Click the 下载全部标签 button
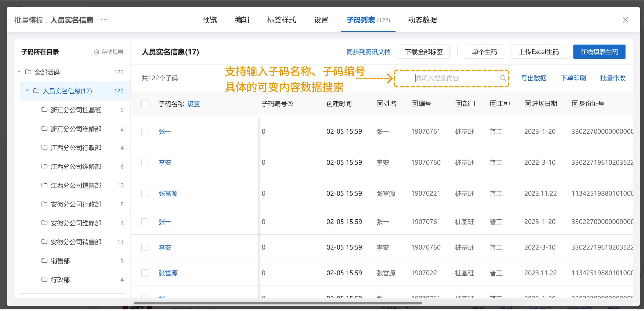Viewport: 644px width, 311px height. click(x=424, y=52)
